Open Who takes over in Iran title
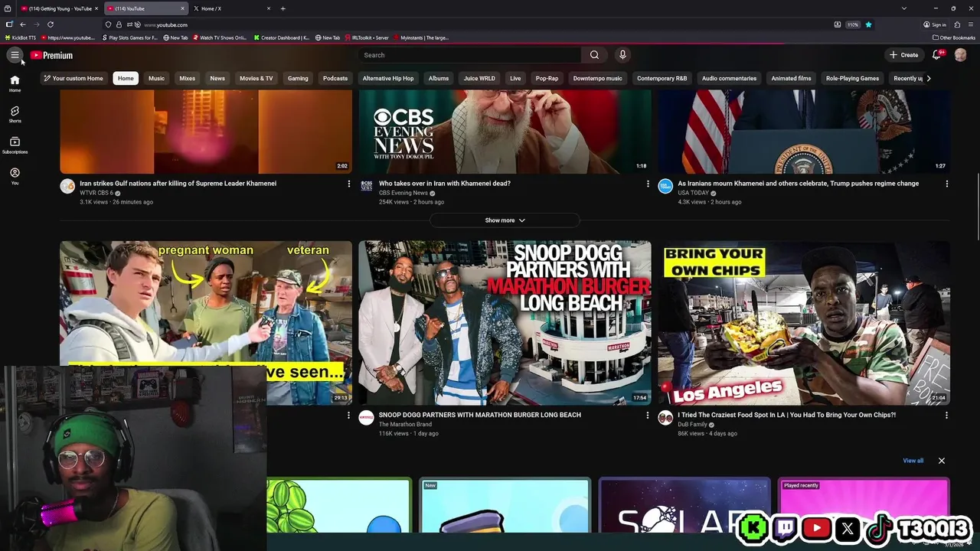The image size is (980, 551). (x=445, y=184)
